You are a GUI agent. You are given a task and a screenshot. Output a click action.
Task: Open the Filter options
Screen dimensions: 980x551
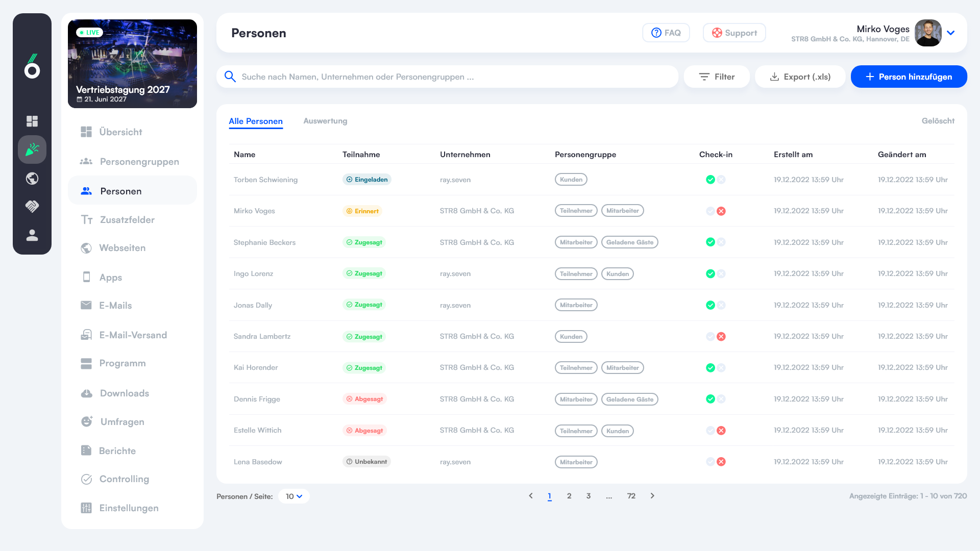717,77
